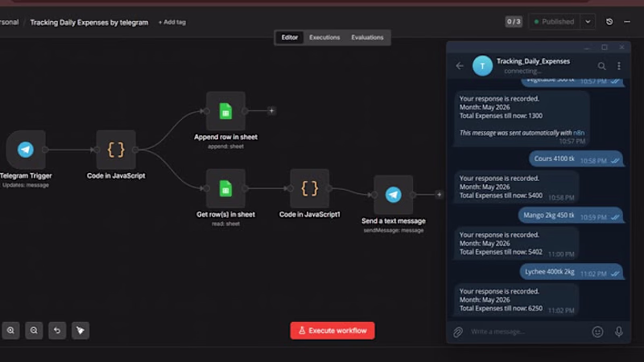The image size is (644, 362).
Task: Tidy up the workflow nodes
Action: (80, 331)
